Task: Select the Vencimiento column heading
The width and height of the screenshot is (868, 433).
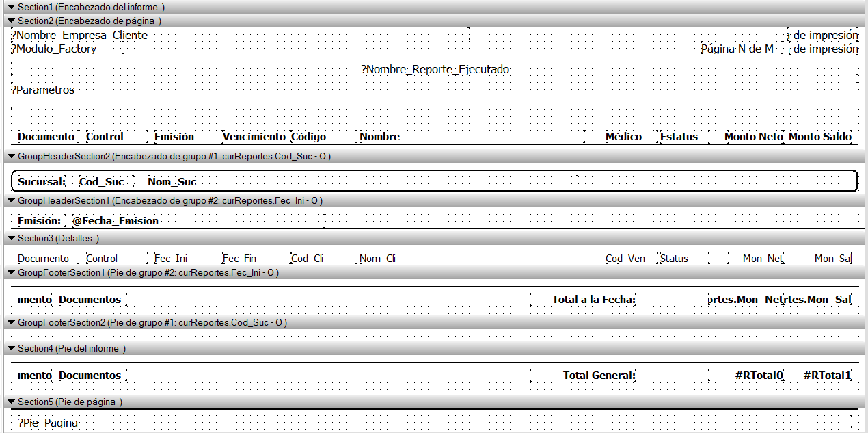Action: (x=254, y=137)
